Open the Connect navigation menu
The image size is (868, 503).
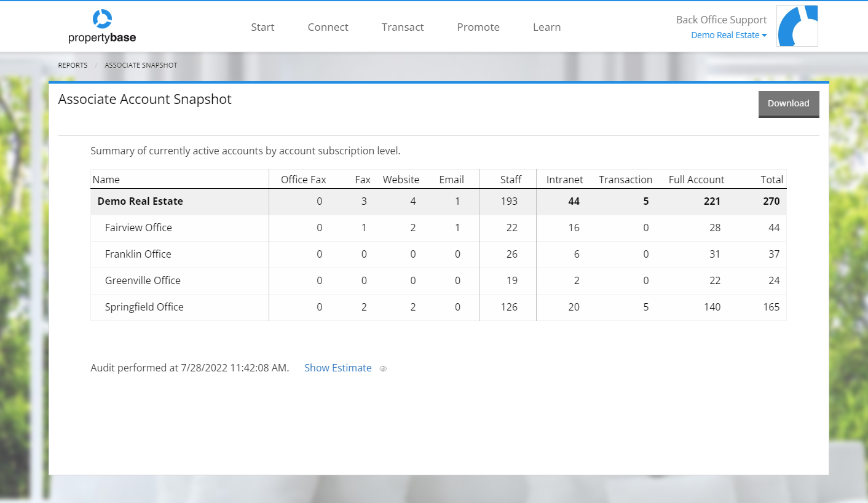(328, 26)
